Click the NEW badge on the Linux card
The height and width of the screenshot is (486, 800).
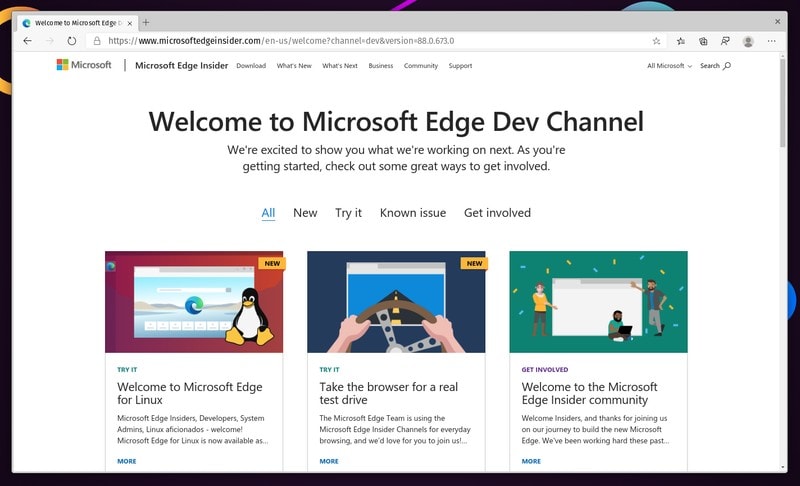coord(272,264)
